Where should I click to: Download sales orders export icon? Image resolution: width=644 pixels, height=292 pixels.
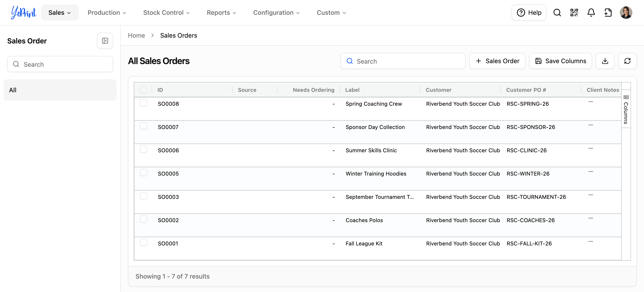pos(605,61)
